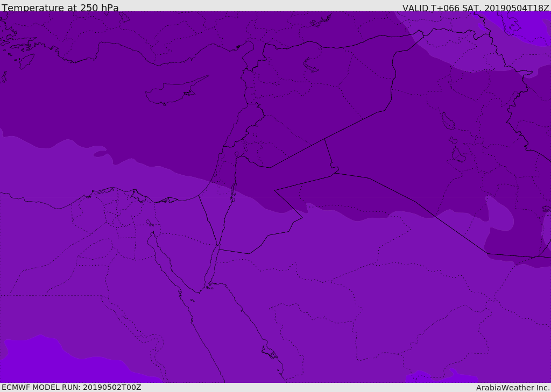The width and height of the screenshot is (551, 392).
Task: Click the 'Temperature at 250 hPa' title
Action: tap(60, 8)
